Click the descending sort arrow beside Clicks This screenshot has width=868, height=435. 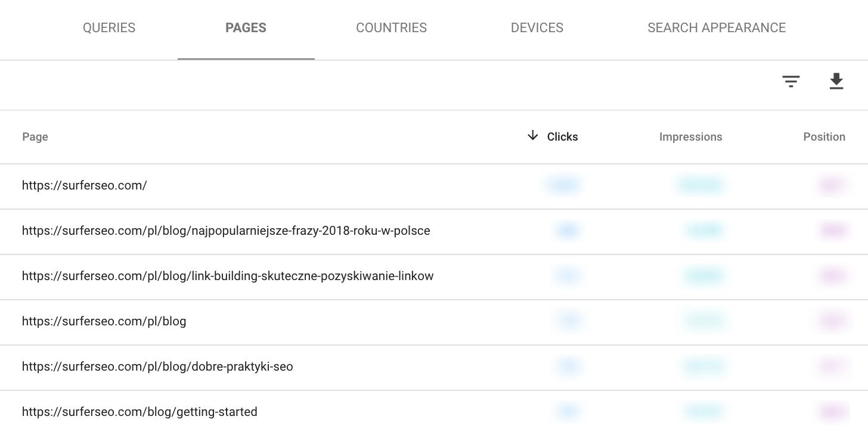[532, 136]
